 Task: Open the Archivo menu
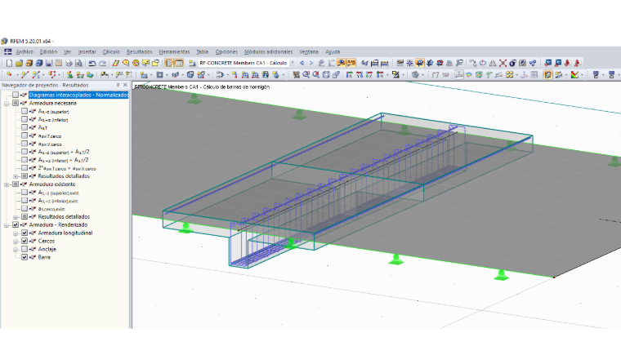click(x=25, y=52)
